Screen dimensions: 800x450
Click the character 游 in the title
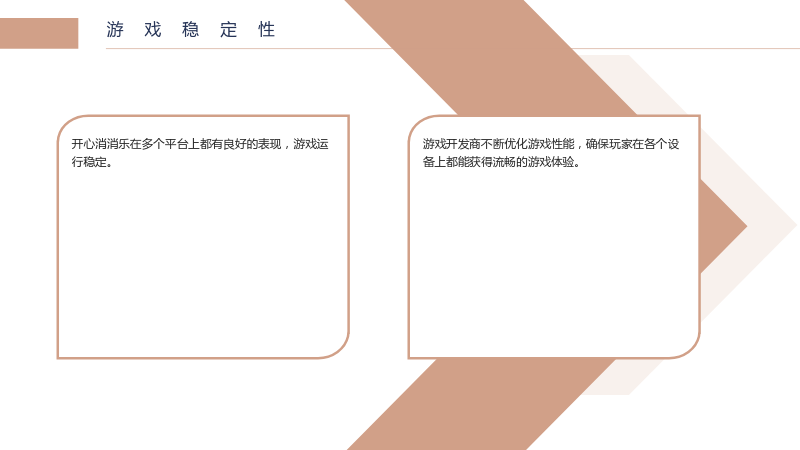tap(115, 30)
